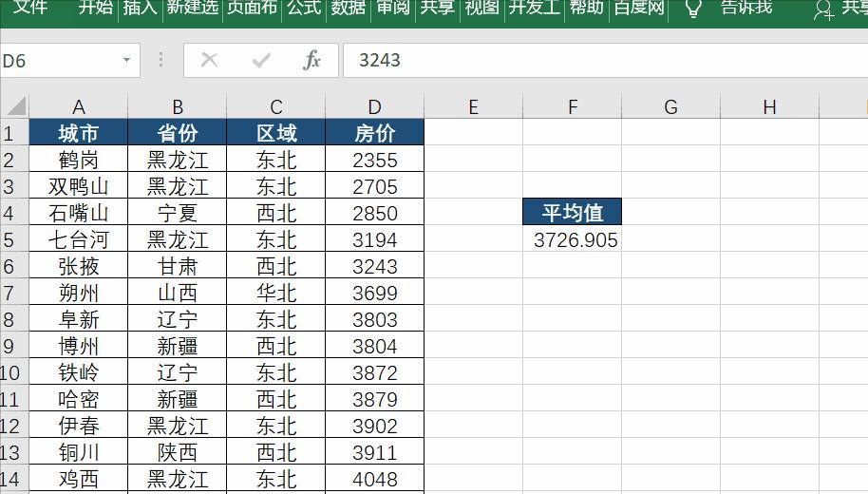Open the 视图 ribbon tab
This screenshot has width=868, height=494.
click(x=481, y=8)
